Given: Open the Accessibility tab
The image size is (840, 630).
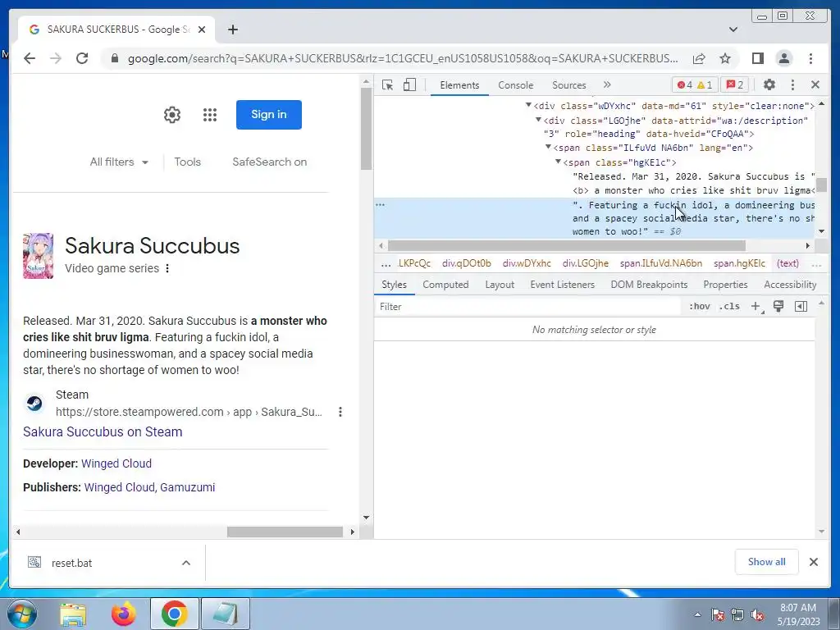Looking at the screenshot, I should [x=790, y=285].
